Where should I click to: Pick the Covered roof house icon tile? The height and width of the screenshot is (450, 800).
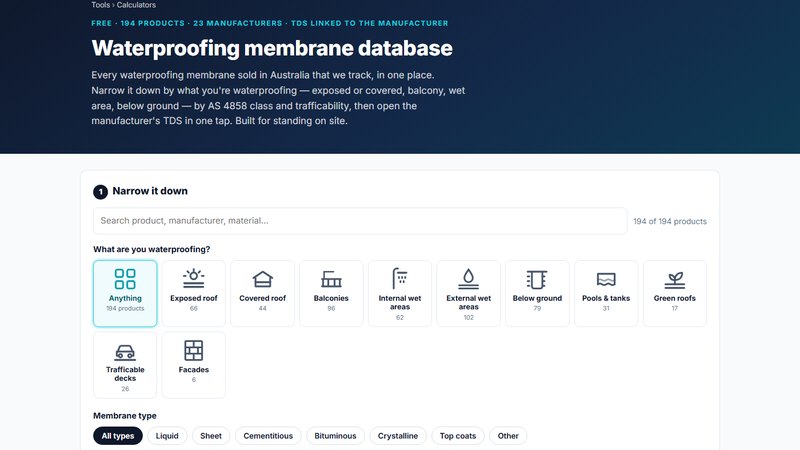point(262,293)
